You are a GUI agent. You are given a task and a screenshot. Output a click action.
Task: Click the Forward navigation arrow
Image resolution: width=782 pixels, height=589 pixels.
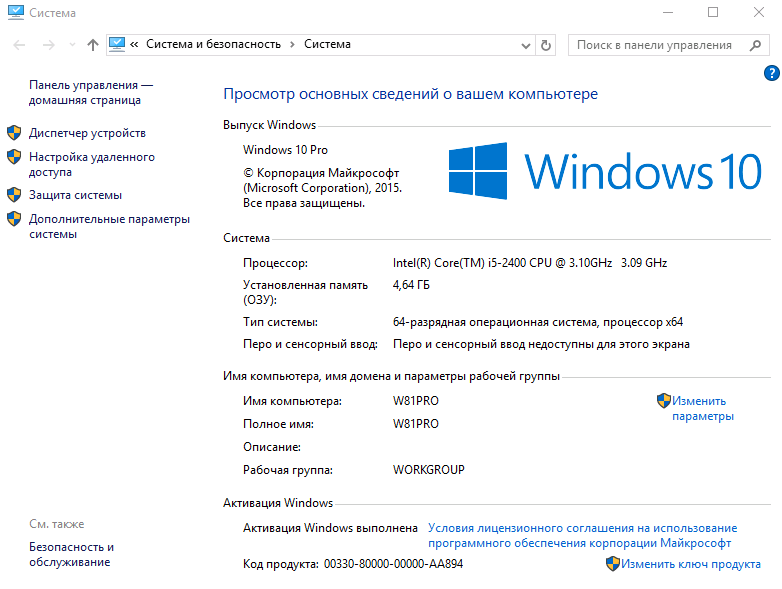[x=48, y=45]
